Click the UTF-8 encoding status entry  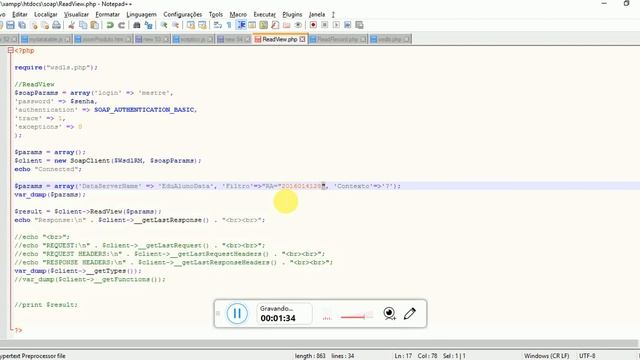tap(587, 356)
